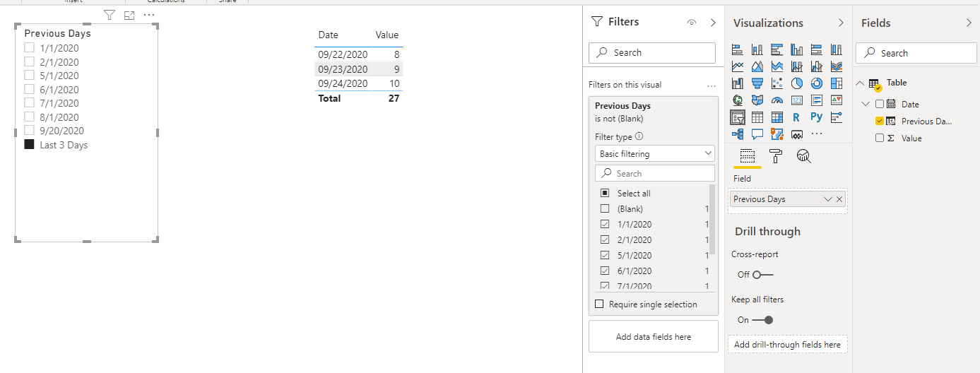
Task: Select the Q&A speech bubble visual
Action: (757, 134)
